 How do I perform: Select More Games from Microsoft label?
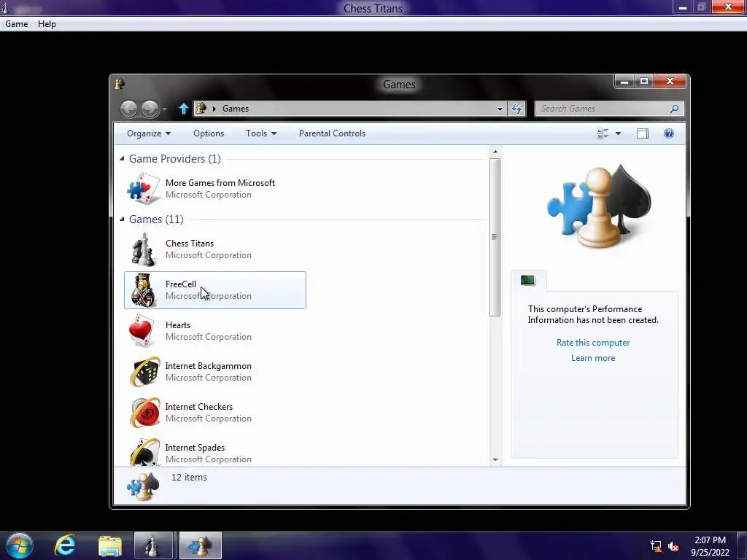[x=220, y=183]
